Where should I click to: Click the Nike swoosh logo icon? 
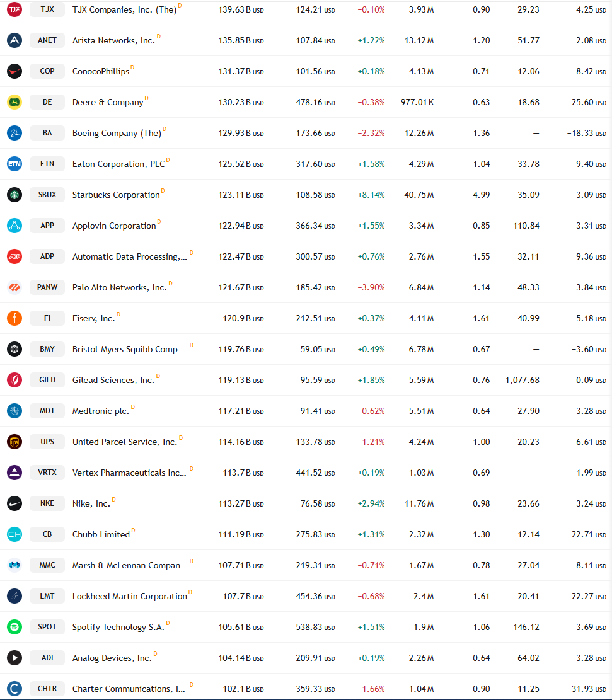tap(14, 503)
